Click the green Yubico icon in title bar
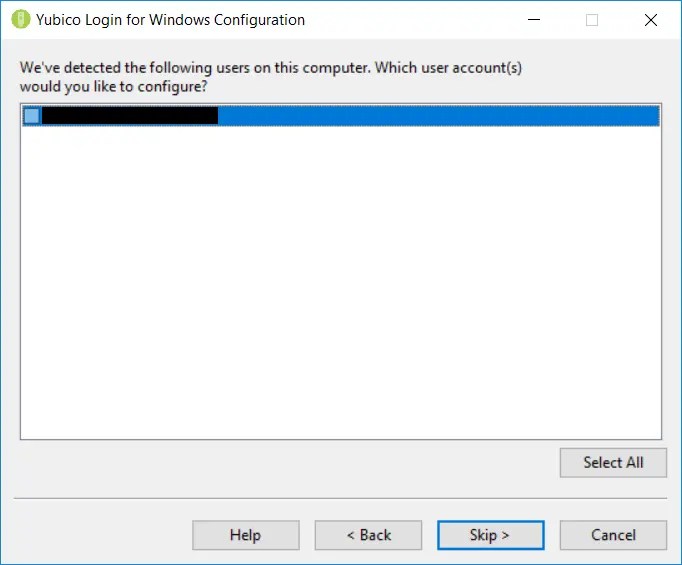682x565 pixels. [x=20, y=20]
